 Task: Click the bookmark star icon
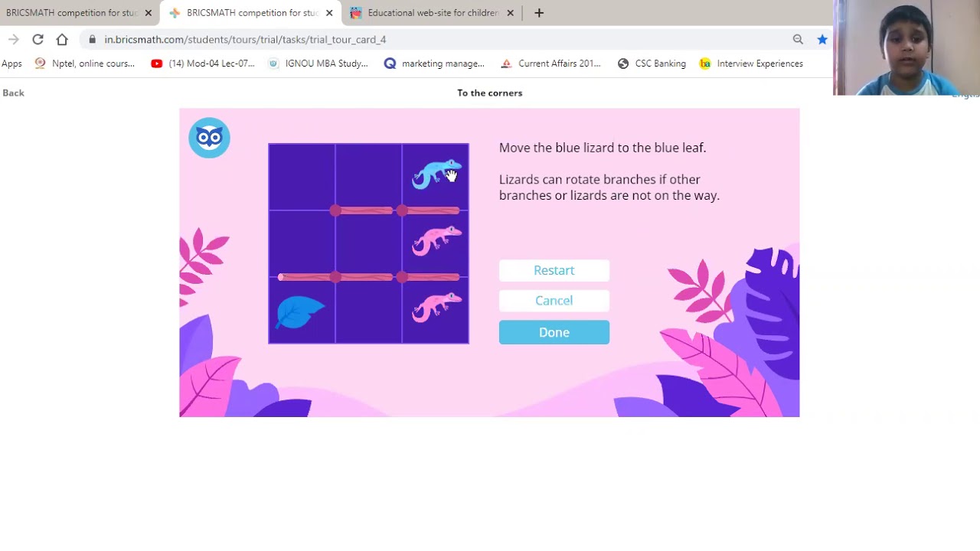tap(822, 39)
